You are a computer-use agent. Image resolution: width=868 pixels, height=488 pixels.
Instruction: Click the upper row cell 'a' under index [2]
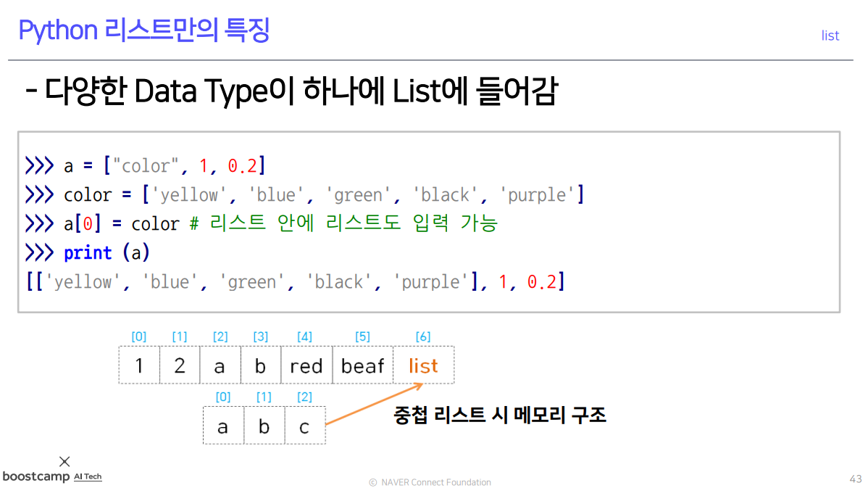pos(220,365)
